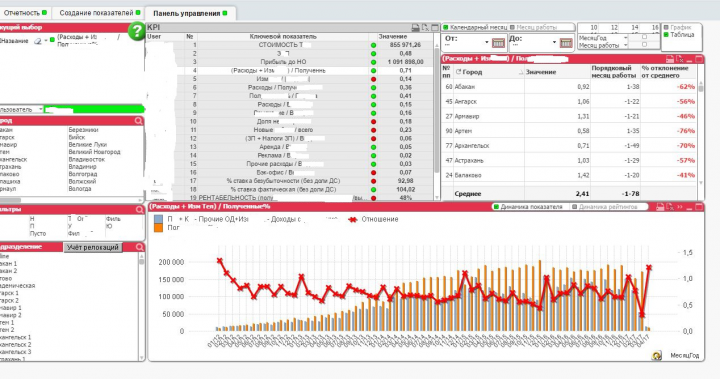Open the От date dropdown
720x379 pixels.
pos(487,42)
